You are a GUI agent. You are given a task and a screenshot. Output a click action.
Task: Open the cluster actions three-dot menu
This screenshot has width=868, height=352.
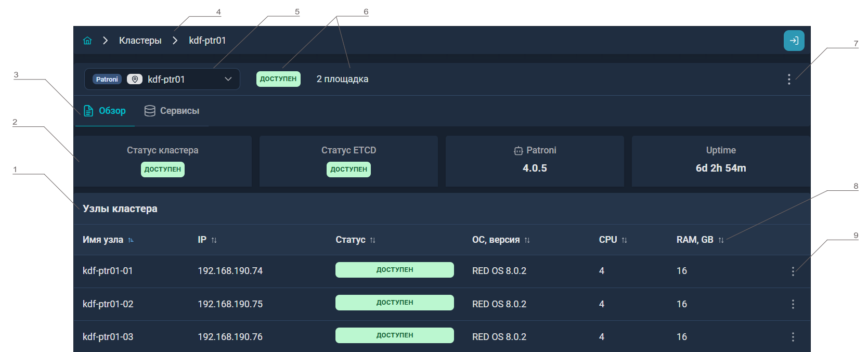coord(789,79)
